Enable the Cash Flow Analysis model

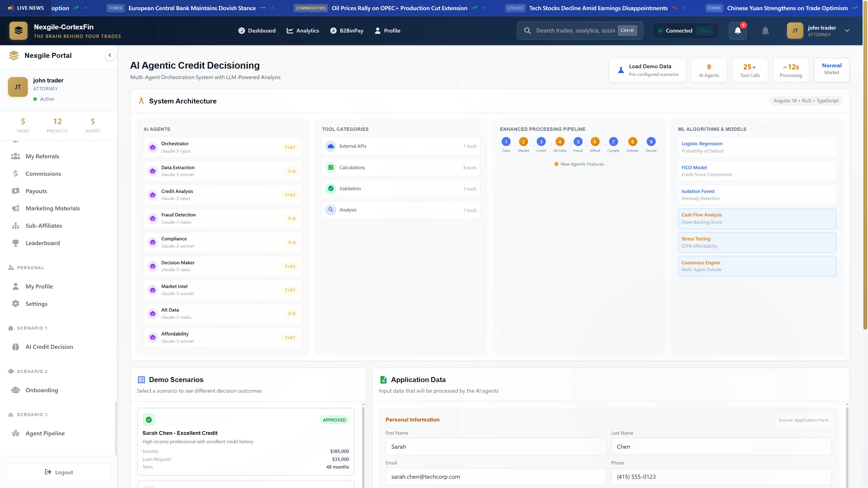(x=757, y=218)
